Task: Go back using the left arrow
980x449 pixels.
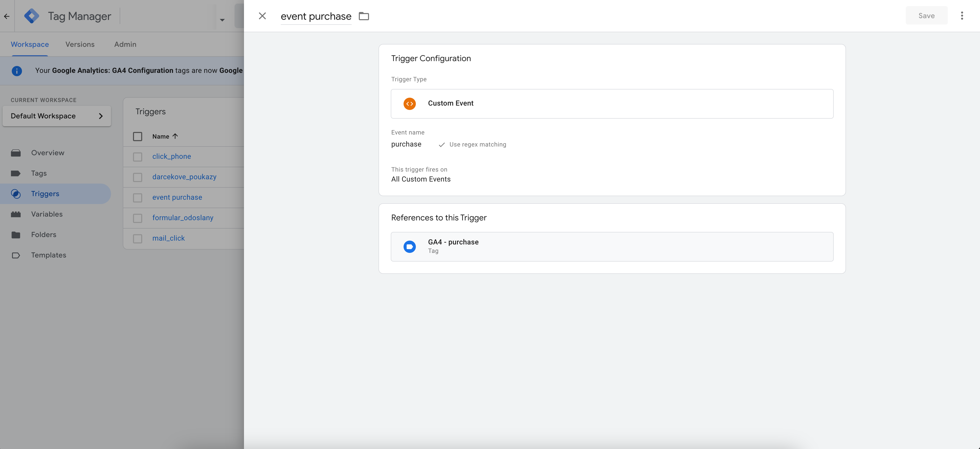Action: (7, 16)
